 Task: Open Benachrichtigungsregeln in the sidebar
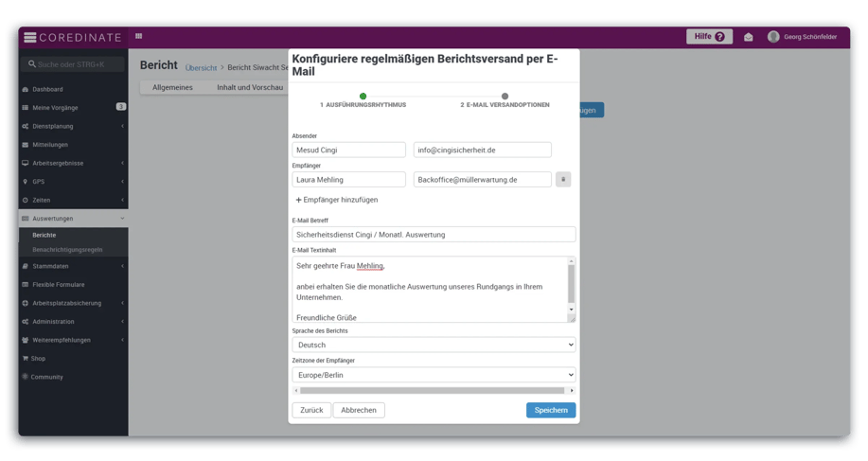(67, 250)
